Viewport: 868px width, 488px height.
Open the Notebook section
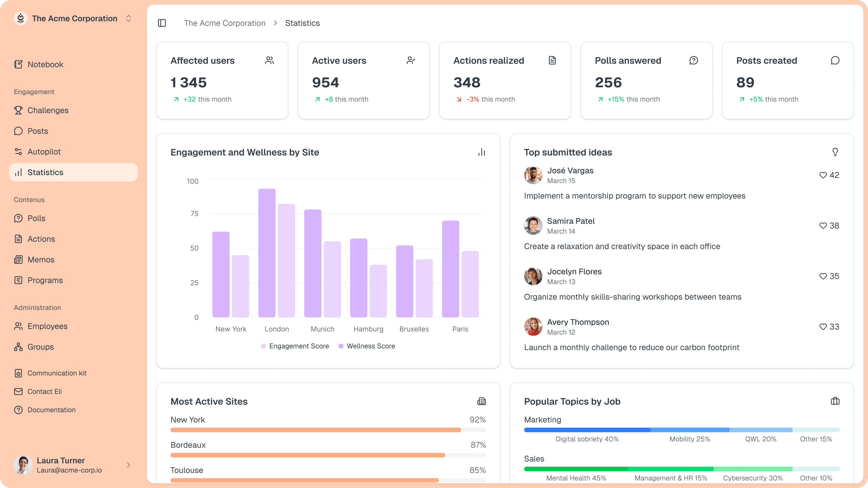pyautogui.click(x=45, y=64)
